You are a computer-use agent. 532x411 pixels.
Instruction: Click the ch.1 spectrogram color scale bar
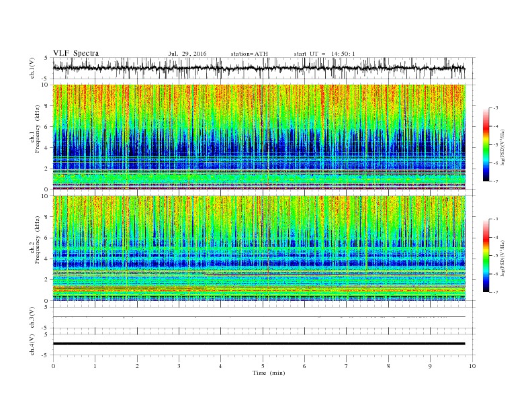(486, 144)
